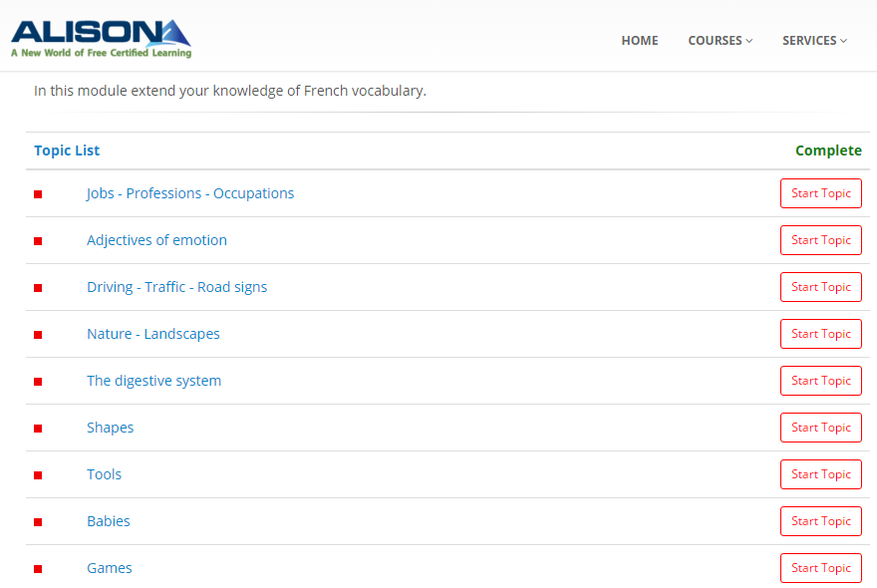Open the Tools topic link
Screen dimensions: 877x588
tap(104, 474)
